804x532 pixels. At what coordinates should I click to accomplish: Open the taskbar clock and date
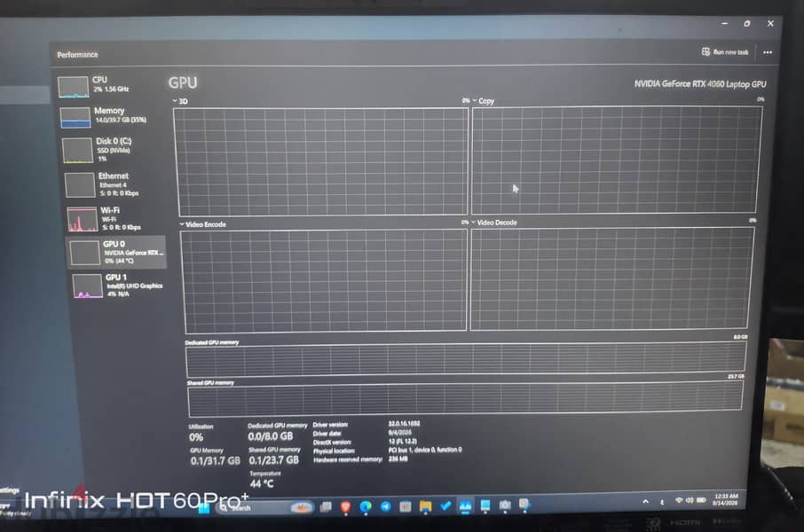(726, 499)
